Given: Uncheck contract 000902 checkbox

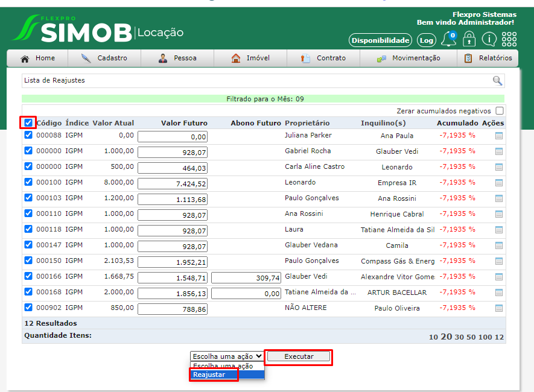Looking at the screenshot, I should [28, 308].
